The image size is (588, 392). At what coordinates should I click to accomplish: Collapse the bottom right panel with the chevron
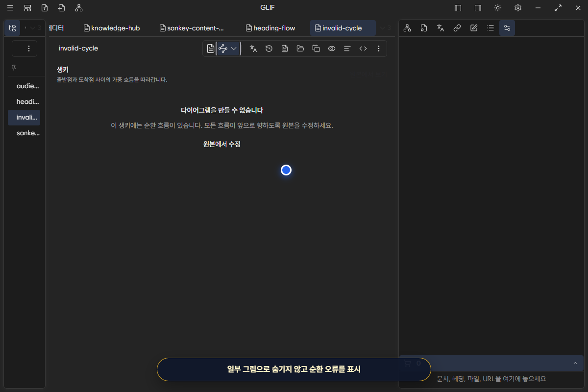click(x=575, y=363)
